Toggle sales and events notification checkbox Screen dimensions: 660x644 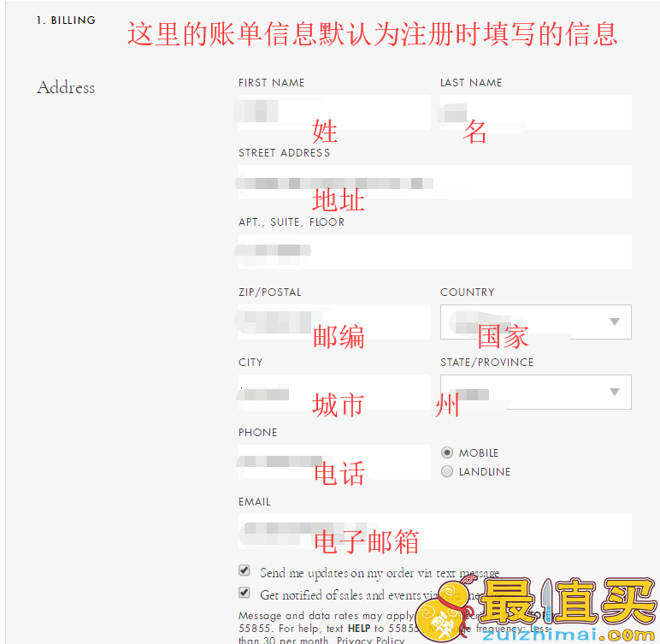point(245,593)
